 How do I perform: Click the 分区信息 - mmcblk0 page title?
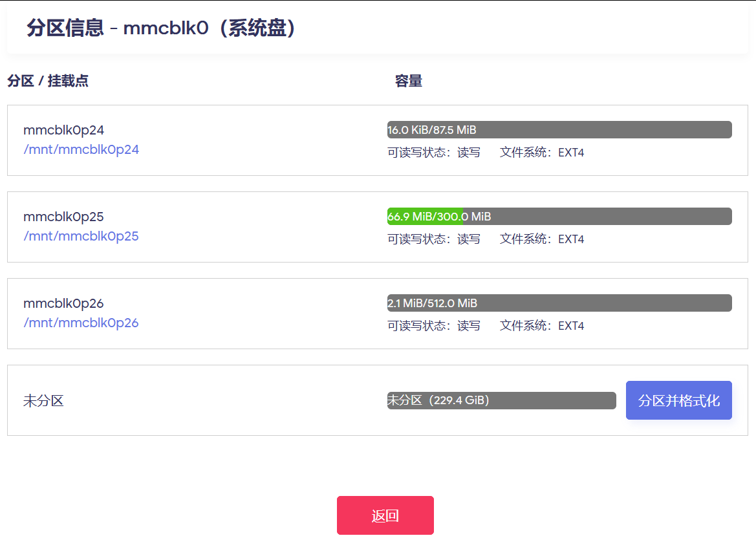tap(162, 28)
